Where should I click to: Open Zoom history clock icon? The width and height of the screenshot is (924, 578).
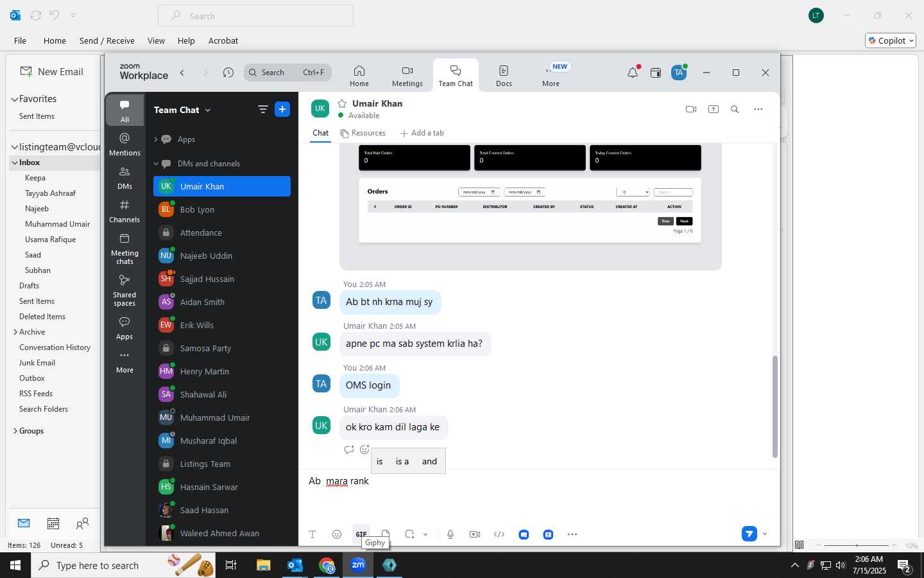click(x=228, y=73)
